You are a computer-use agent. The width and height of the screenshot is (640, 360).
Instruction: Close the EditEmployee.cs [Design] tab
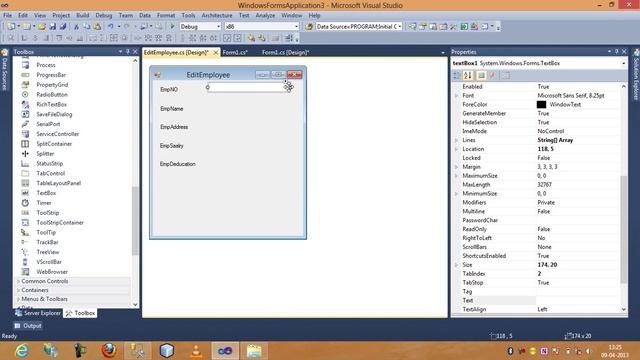pos(216,52)
